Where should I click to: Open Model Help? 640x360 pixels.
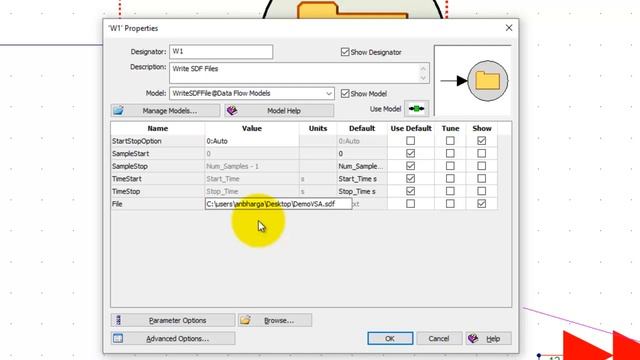[x=279, y=111]
